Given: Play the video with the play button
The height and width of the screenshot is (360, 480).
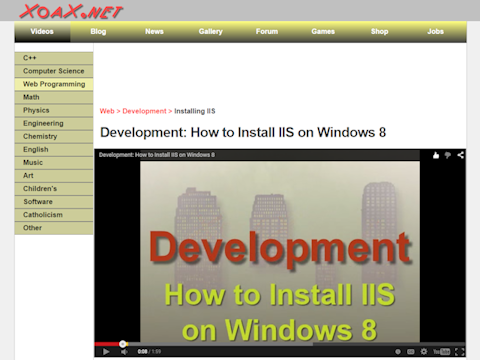Looking at the screenshot, I should tap(106, 351).
